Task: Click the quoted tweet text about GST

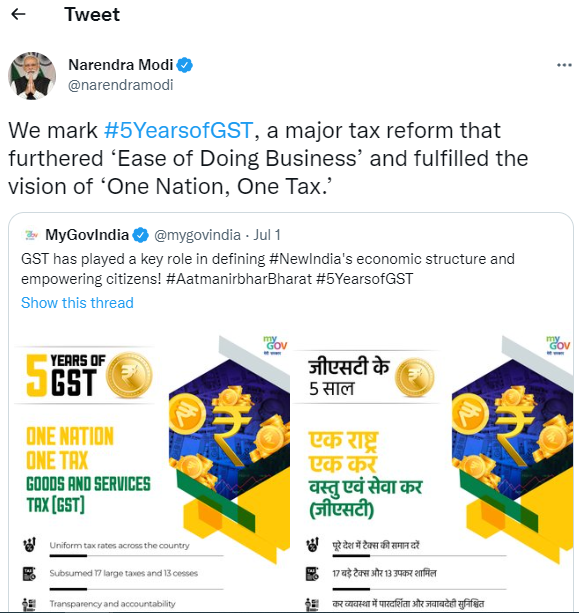Action: point(268,269)
